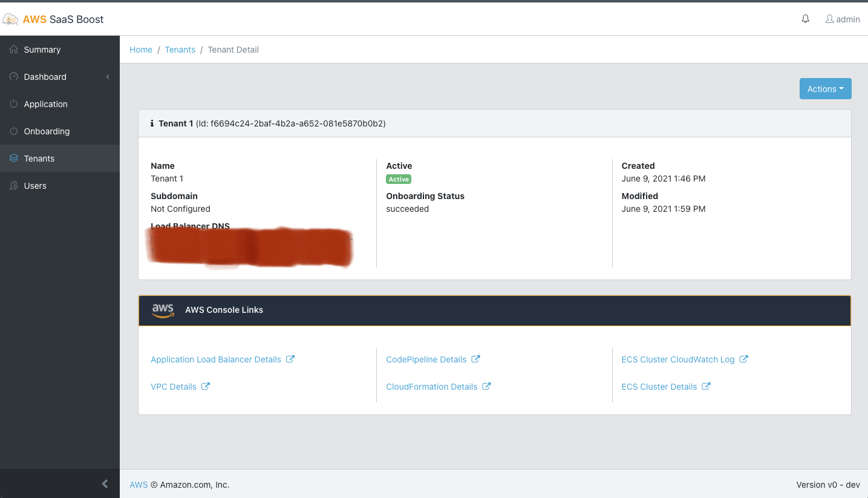Open the Actions dropdown button

[x=825, y=89]
